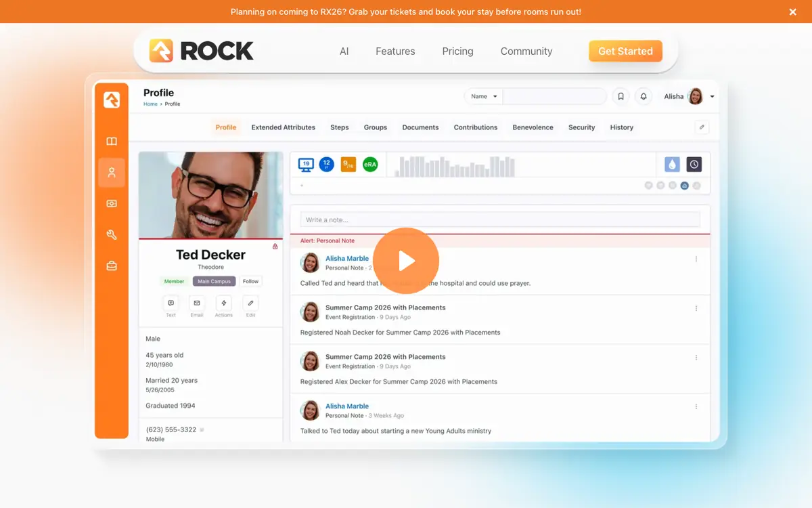Click the Get Started button
Viewport: 812px width, 508px height.
click(x=625, y=51)
